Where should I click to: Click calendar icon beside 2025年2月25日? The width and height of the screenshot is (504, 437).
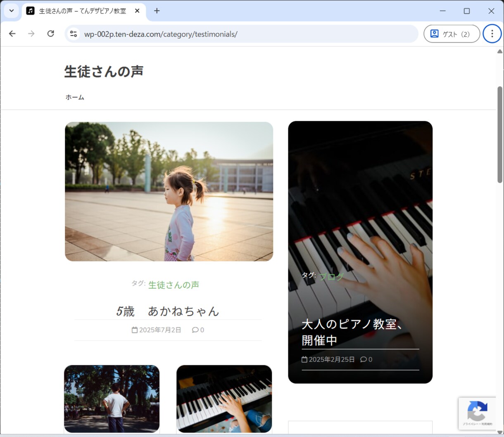(x=304, y=359)
